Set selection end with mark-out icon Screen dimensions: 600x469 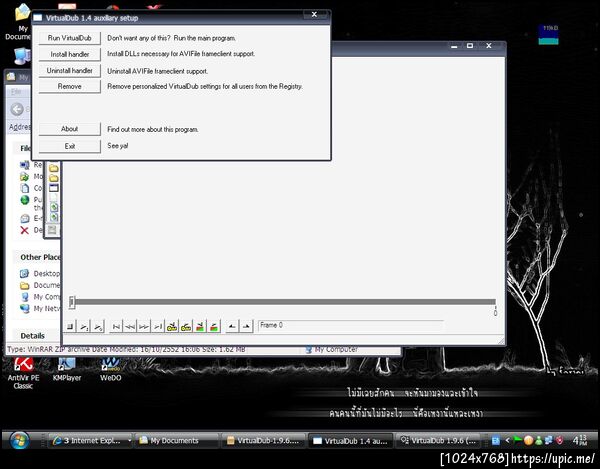point(246,326)
